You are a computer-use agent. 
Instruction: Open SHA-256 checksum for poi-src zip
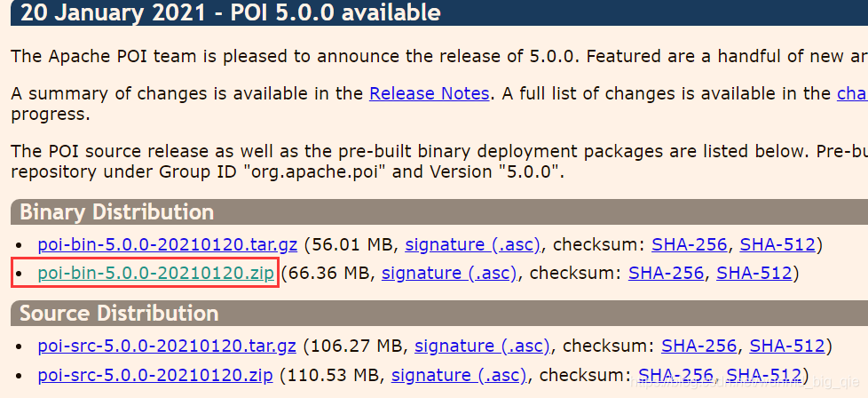(x=676, y=376)
